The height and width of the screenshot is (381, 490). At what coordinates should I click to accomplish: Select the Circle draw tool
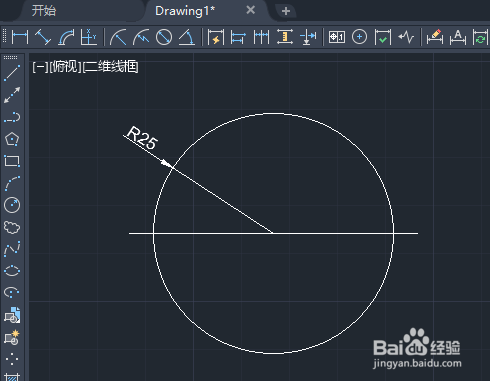[12, 205]
